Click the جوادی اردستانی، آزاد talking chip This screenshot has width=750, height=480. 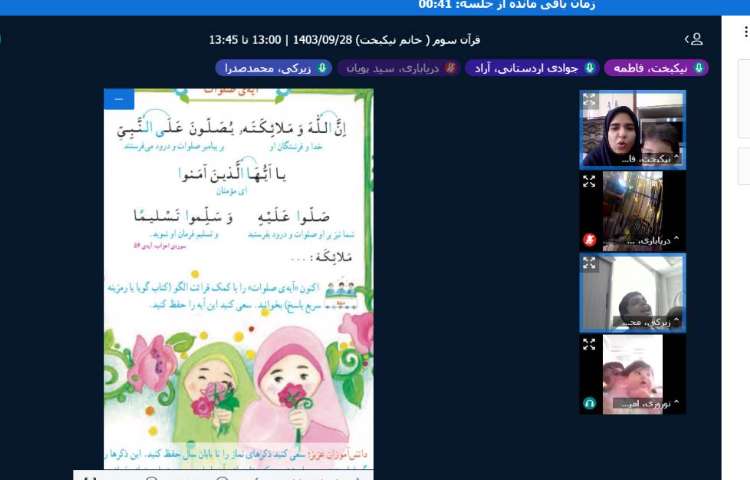pos(532,68)
